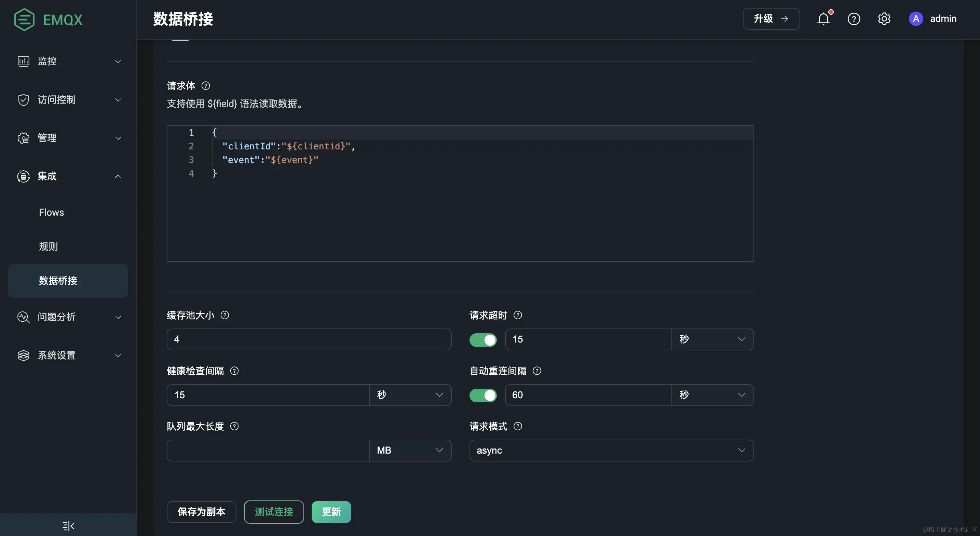980x536 pixels.
Task: Open the 健康检查间隔 seconds unit dropdown
Action: tap(410, 395)
